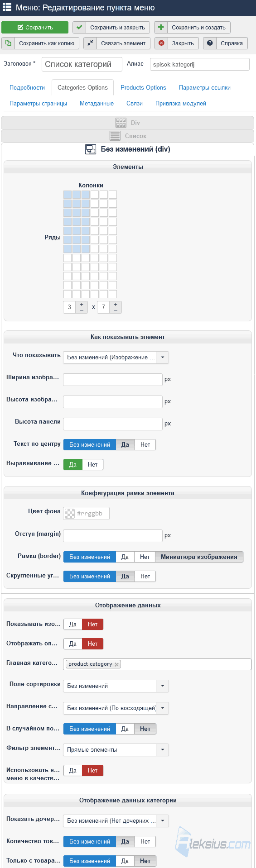Set В случайном порядке to Да
The height and width of the screenshot is (868, 256).
click(125, 729)
